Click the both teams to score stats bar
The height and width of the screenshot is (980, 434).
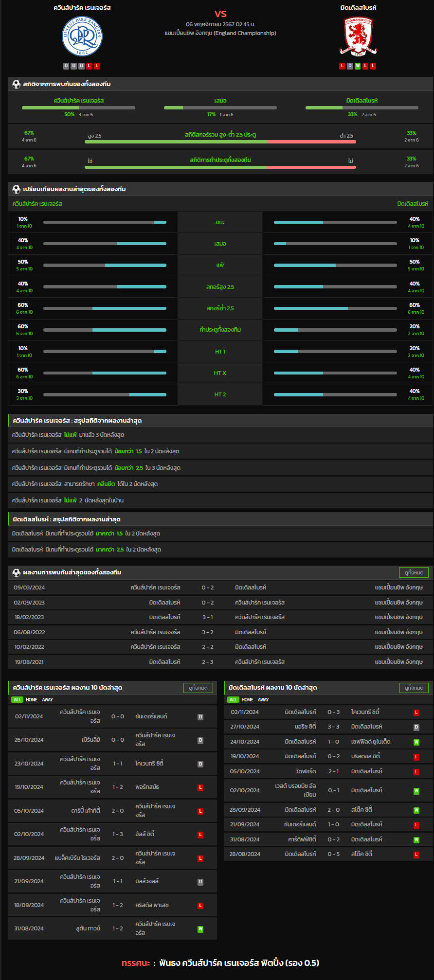pos(220,167)
